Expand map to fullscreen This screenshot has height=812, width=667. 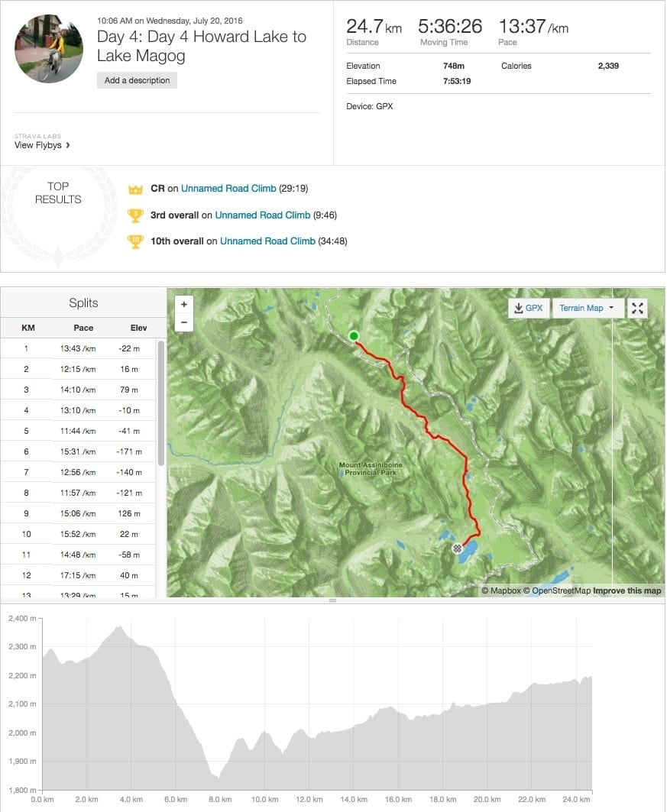pyautogui.click(x=637, y=308)
